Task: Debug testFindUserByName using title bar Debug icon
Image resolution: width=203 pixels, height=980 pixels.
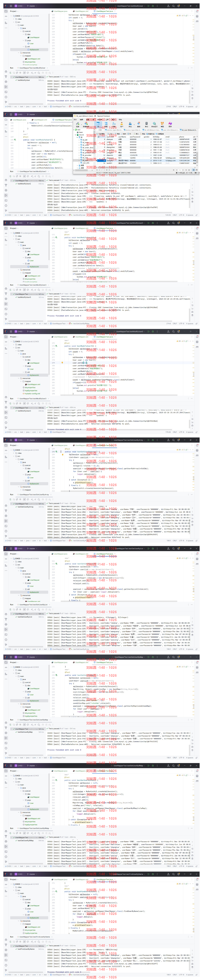Action: [153, 874]
